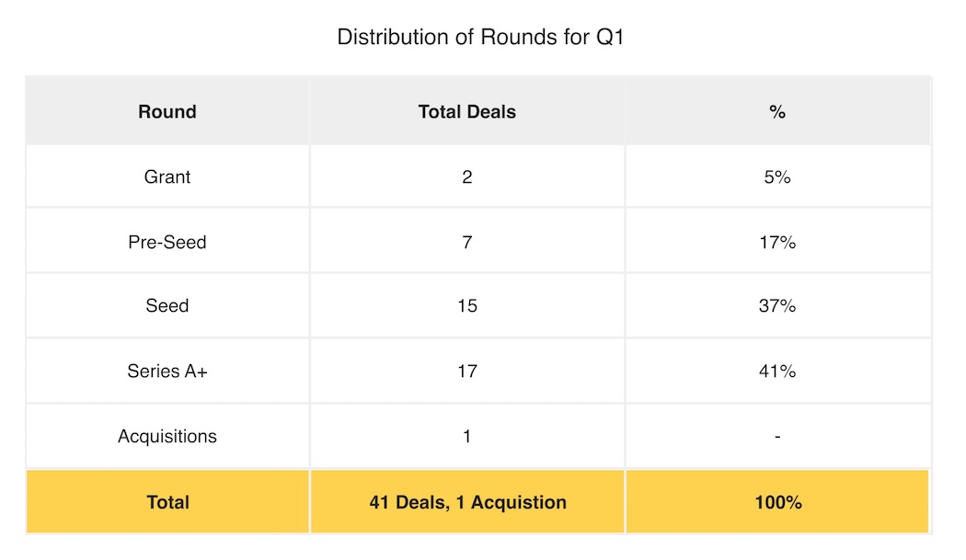
Task: Click the yellow Total row label
Action: [x=167, y=502]
